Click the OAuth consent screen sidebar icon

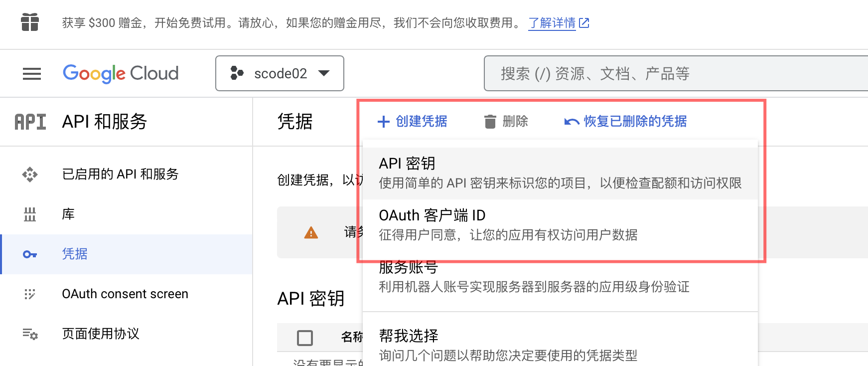pyautogui.click(x=30, y=294)
